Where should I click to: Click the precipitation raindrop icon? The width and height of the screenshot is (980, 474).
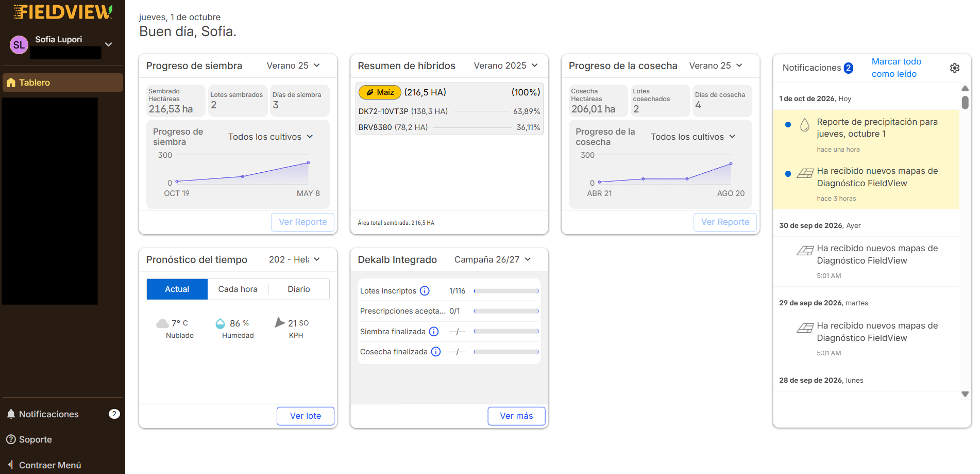[x=804, y=125]
